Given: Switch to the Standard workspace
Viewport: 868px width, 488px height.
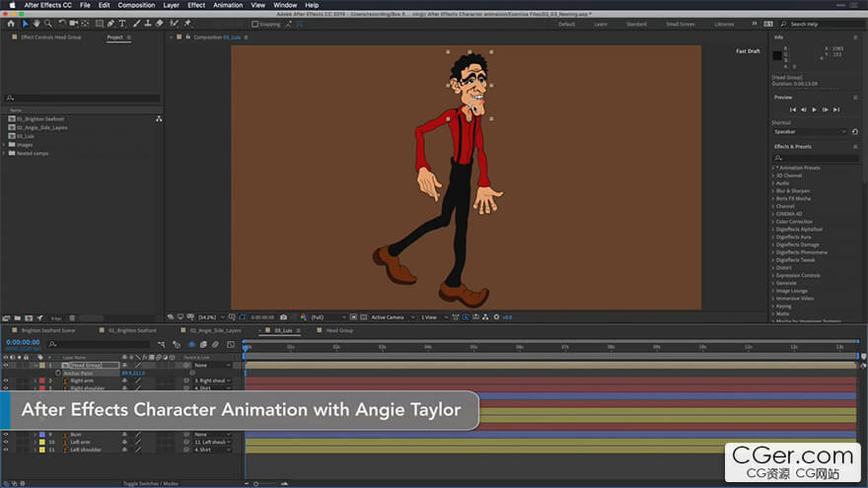Looking at the screenshot, I should (636, 25).
